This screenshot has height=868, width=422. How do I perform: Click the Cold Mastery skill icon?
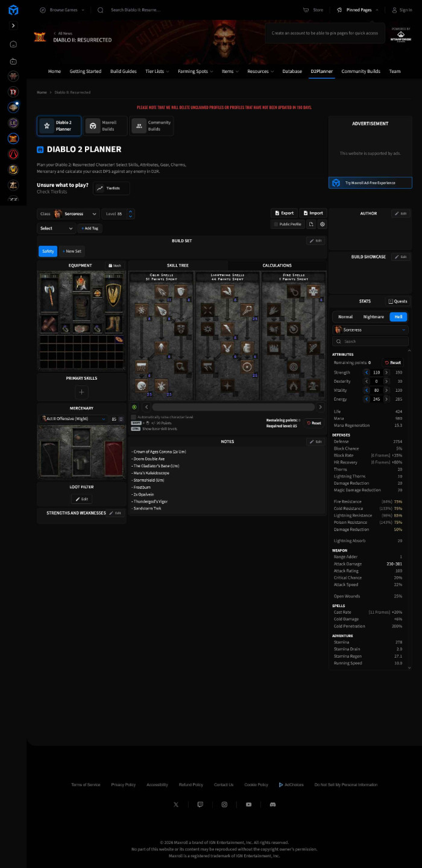163,386
